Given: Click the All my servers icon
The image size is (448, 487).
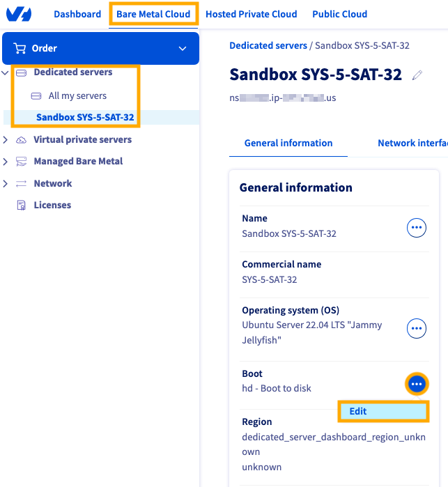Looking at the screenshot, I should click(x=36, y=96).
